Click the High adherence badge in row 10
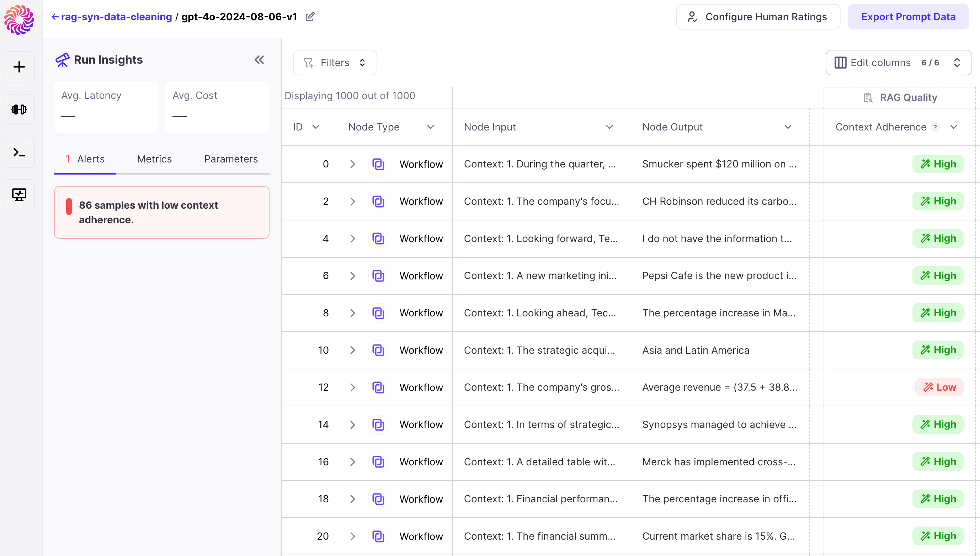 pyautogui.click(x=938, y=350)
